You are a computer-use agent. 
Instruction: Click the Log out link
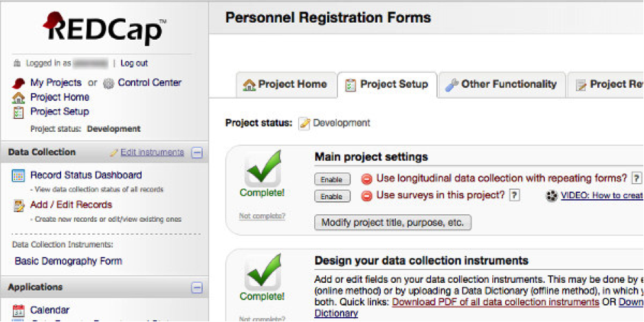134,63
